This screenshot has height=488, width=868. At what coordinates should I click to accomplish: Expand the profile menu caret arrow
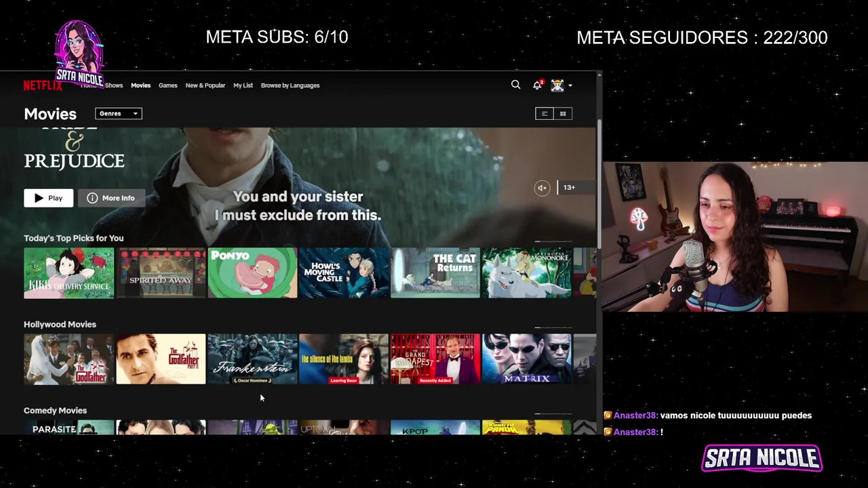[x=570, y=85]
